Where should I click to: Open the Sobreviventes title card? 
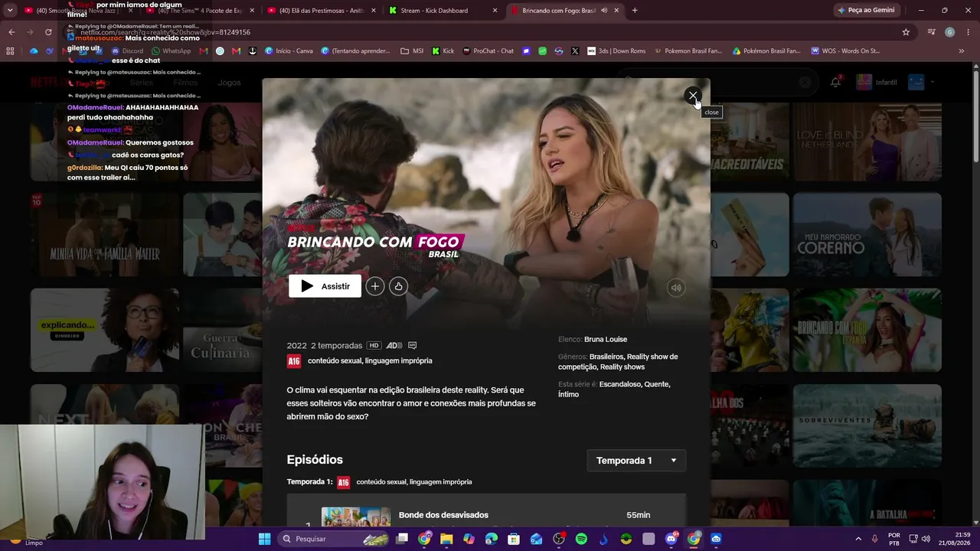pos(867,425)
